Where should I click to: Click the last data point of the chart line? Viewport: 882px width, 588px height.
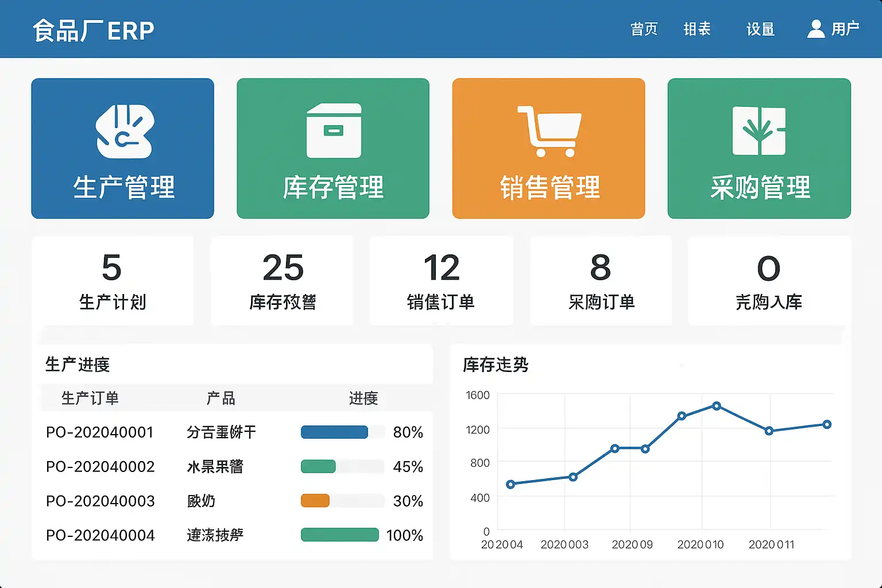[x=827, y=424]
